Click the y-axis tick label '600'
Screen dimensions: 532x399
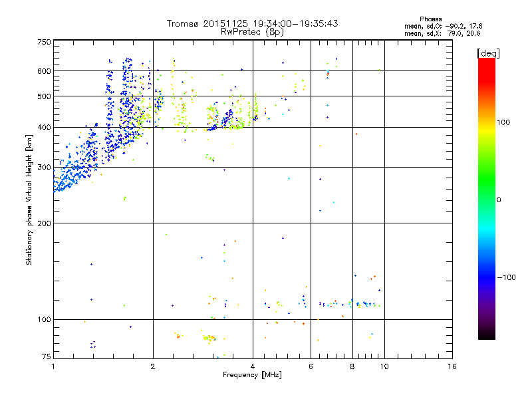44,71
